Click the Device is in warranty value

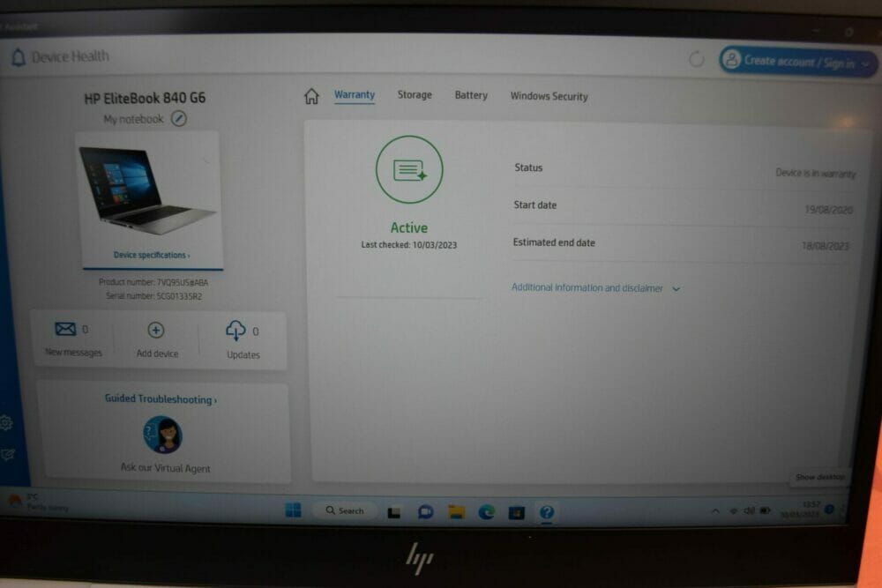[x=816, y=173]
